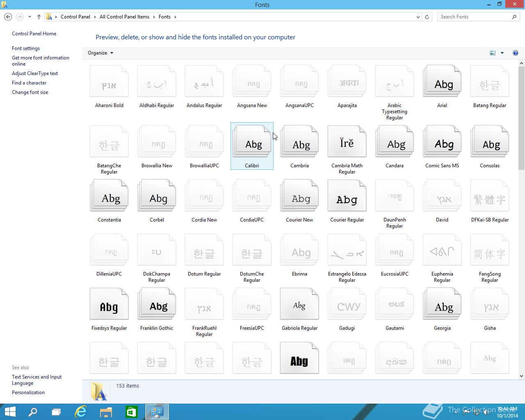Image resolution: width=525 pixels, height=420 pixels.
Task: Select the Corbel font icon
Action: 157,196
